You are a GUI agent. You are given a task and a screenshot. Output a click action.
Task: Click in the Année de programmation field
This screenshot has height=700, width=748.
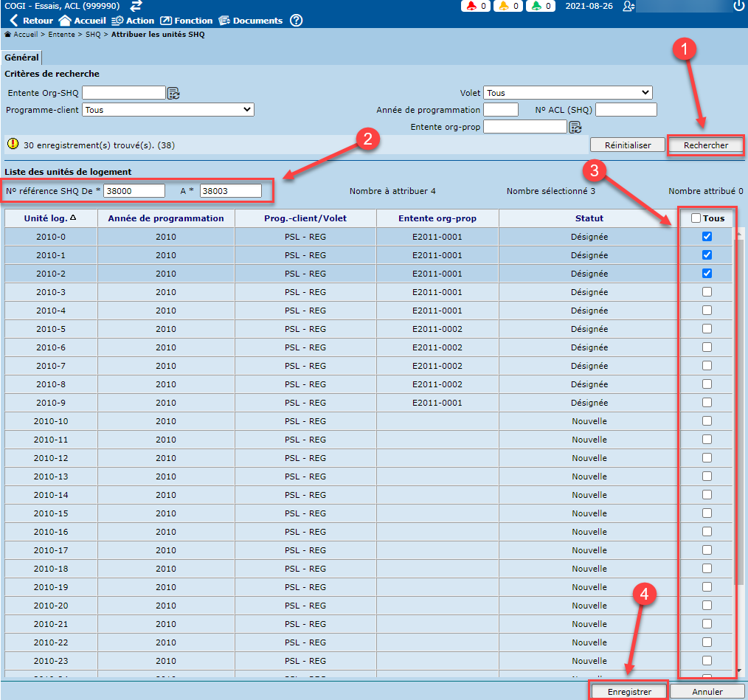point(501,110)
